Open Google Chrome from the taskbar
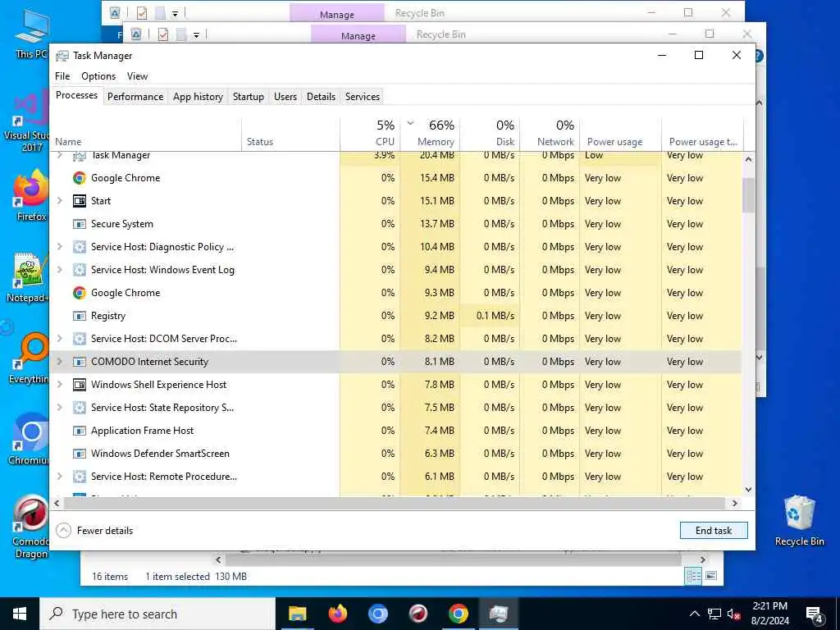Image resolution: width=840 pixels, height=630 pixels. 458,614
